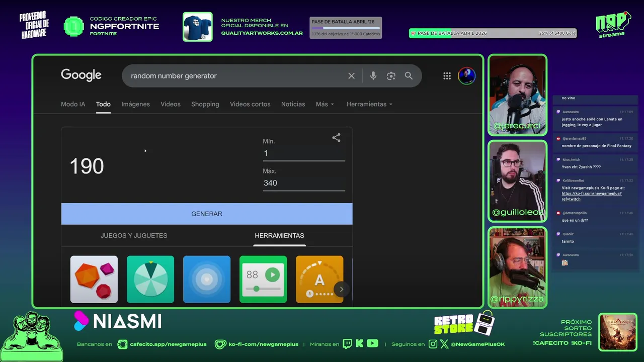Click chat message 'Yvan eht Zyashh ????'
This screenshot has height=362, width=644.
581,167
